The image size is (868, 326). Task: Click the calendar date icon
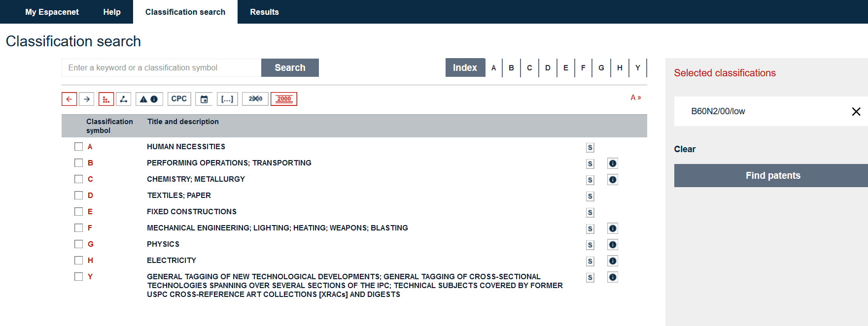pyautogui.click(x=204, y=99)
